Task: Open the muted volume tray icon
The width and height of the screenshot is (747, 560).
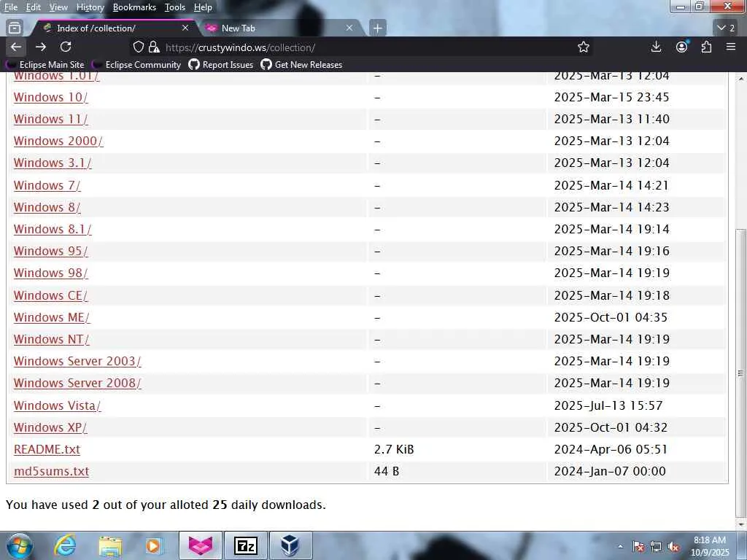Action: coord(674,547)
